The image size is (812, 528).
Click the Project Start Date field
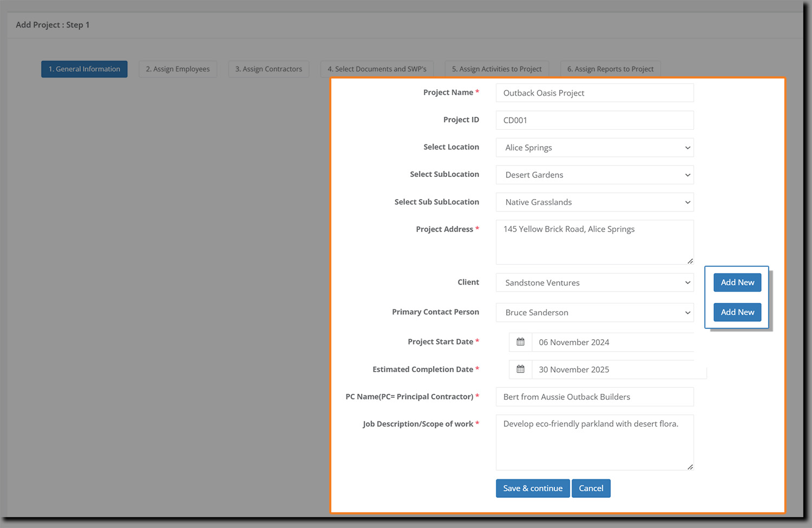[613, 342]
